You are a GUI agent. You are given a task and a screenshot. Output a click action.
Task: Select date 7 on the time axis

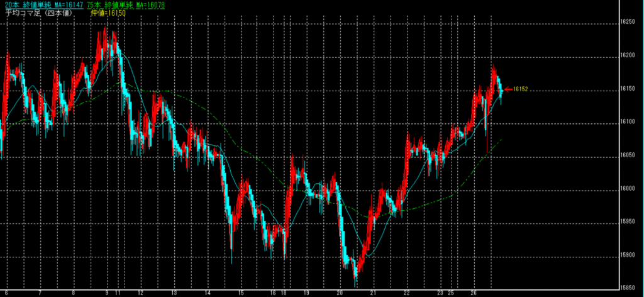(x=40, y=293)
